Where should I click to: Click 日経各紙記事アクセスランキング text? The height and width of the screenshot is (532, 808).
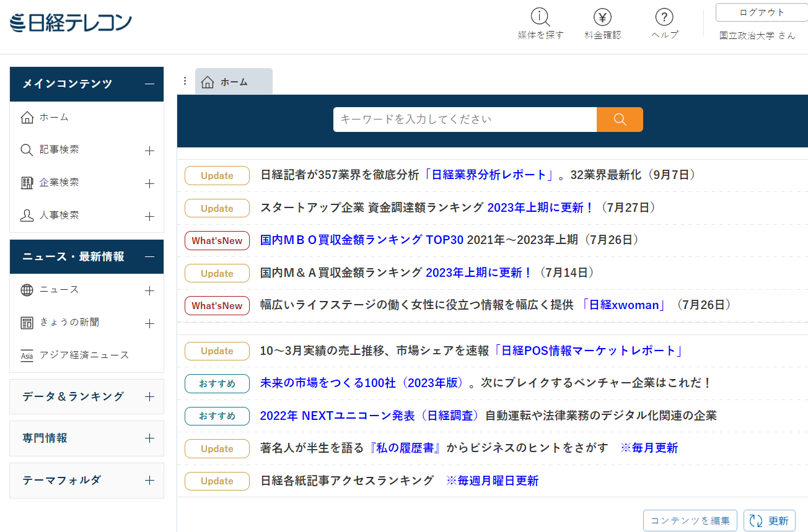pos(347,481)
